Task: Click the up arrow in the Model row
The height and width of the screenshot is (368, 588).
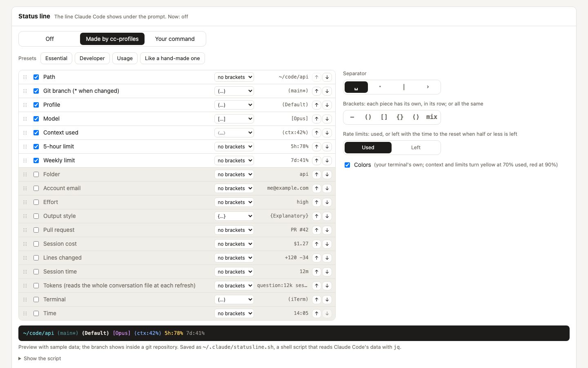Action: 316,119
